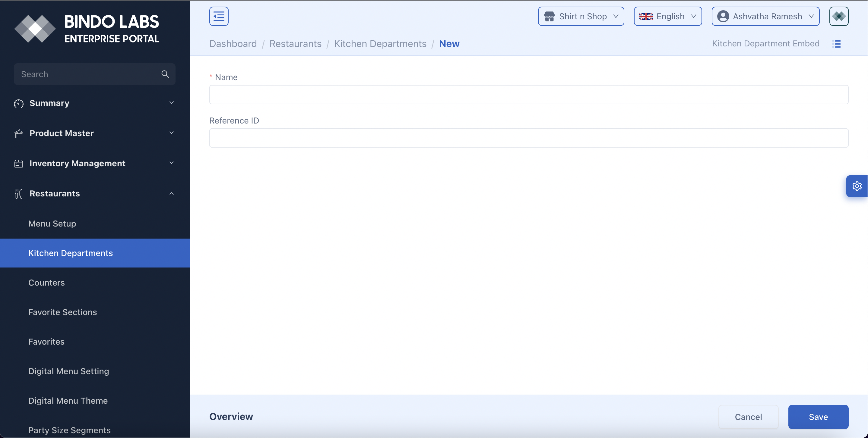This screenshot has width=868, height=438.
Task: Expand the Summary sidebar section
Action: point(172,103)
